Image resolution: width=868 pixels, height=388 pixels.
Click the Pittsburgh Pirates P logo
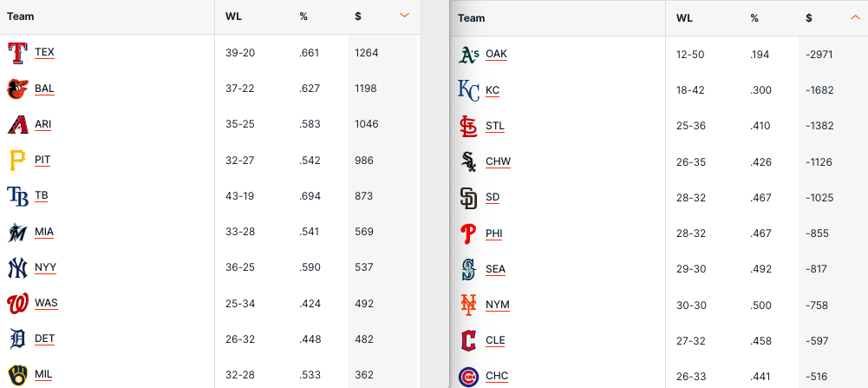click(x=17, y=160)
